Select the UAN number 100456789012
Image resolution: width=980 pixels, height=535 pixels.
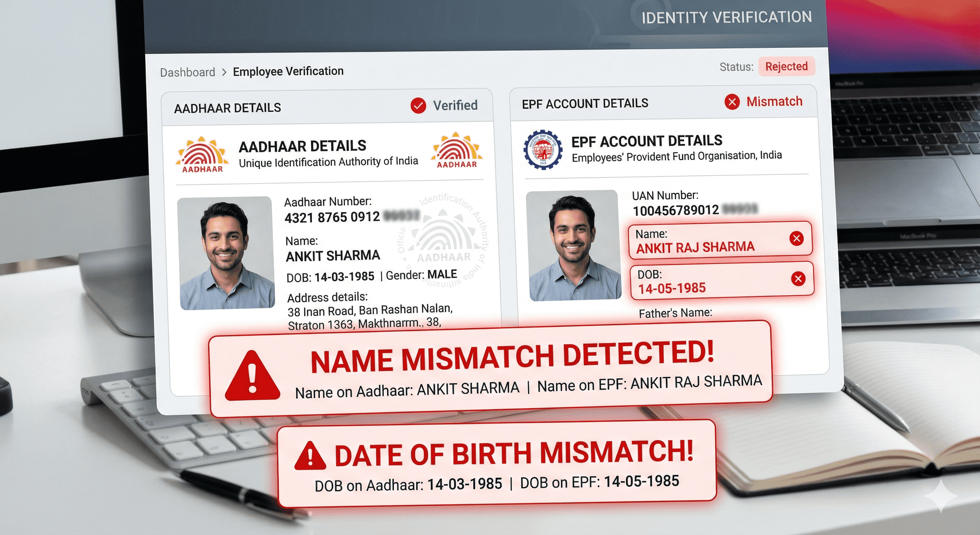pyautogui.click(x=676, y=211)
